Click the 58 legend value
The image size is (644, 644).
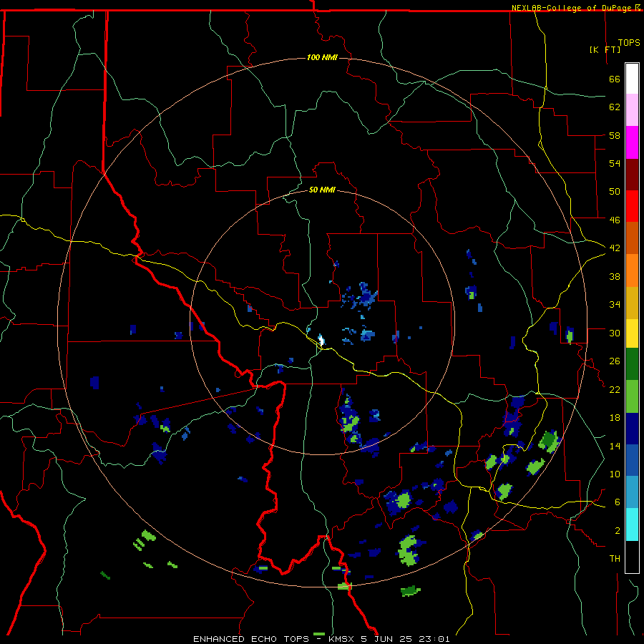[x=615, y=135]
